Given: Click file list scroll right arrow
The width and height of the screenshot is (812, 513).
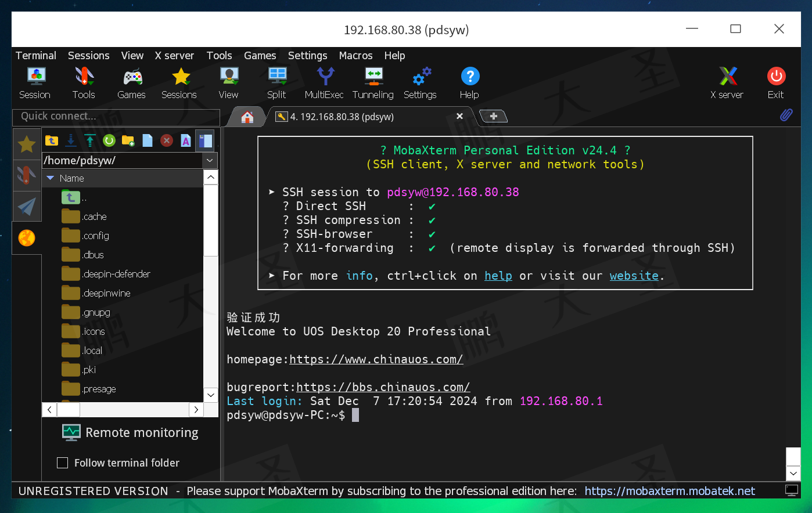Looking at the screenshot, I should point(196,410).
